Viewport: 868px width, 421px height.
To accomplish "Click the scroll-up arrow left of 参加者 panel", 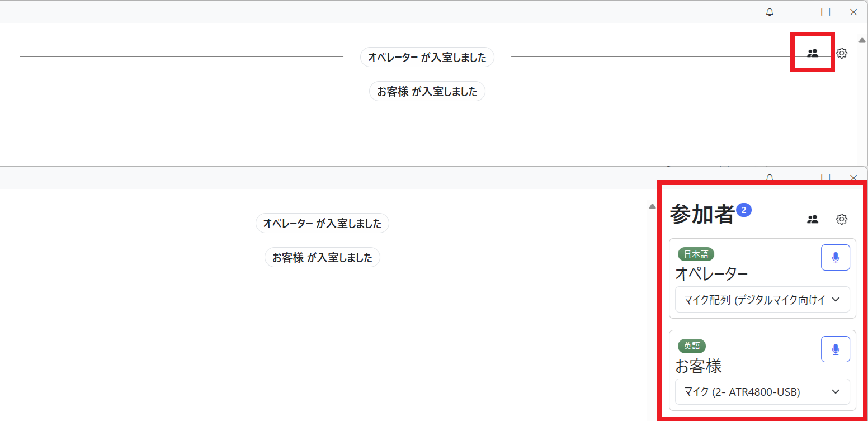I will pos(652,206).
